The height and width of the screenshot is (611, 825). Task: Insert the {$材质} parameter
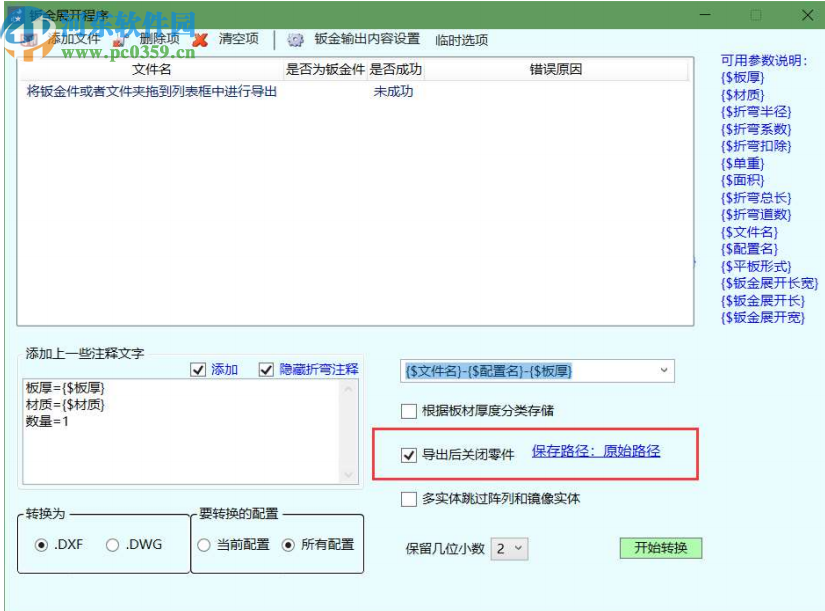[x=742, y=95]
